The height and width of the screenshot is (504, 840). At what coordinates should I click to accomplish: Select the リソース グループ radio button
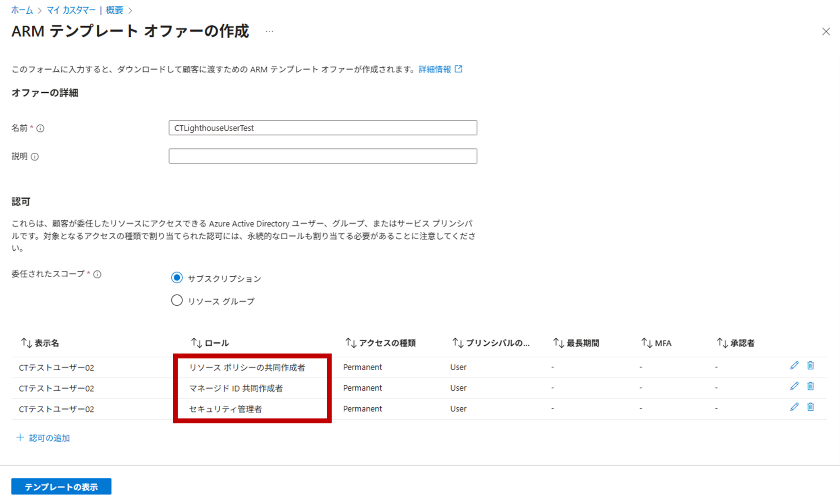point(176,301)
